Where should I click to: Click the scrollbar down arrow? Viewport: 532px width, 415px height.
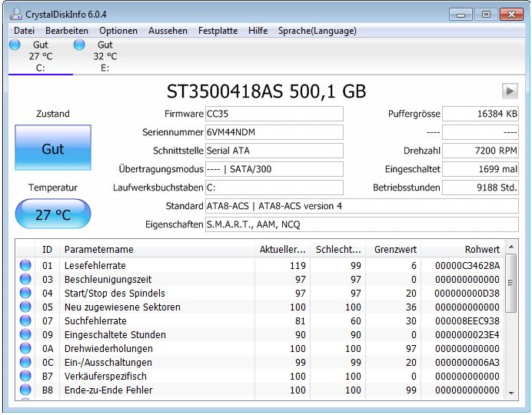[511, 393]
